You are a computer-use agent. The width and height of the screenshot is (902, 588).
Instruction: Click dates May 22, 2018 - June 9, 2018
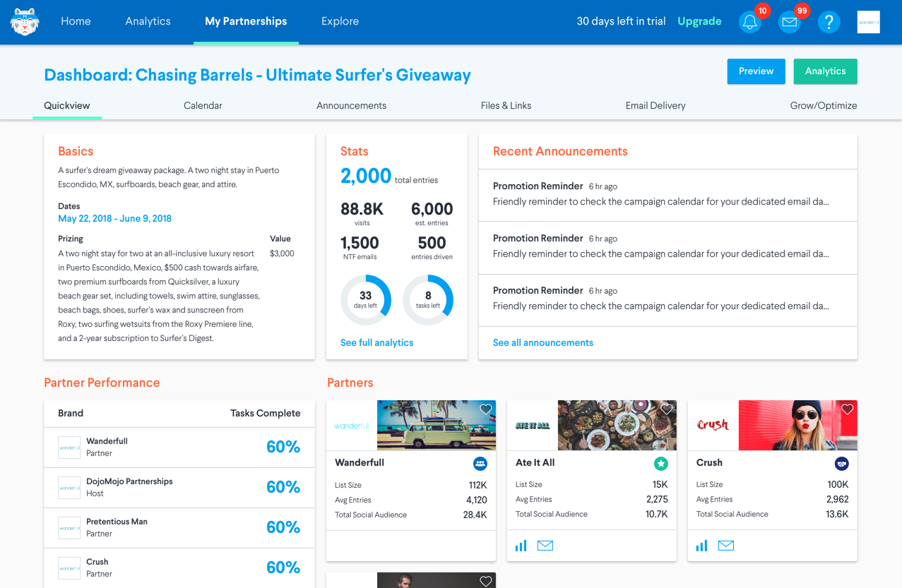pos(114,219)
